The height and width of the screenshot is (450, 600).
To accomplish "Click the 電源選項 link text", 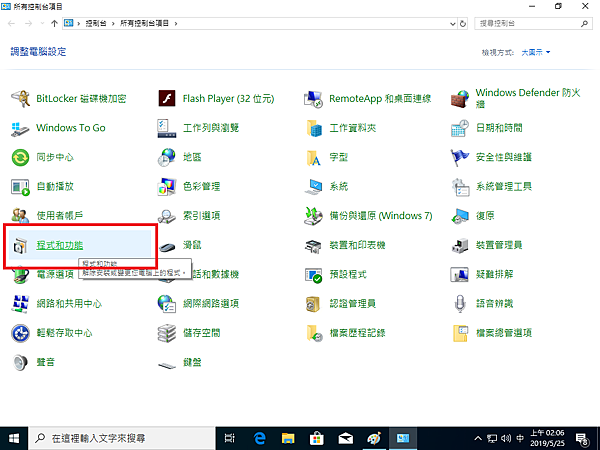I will (55, 274).
